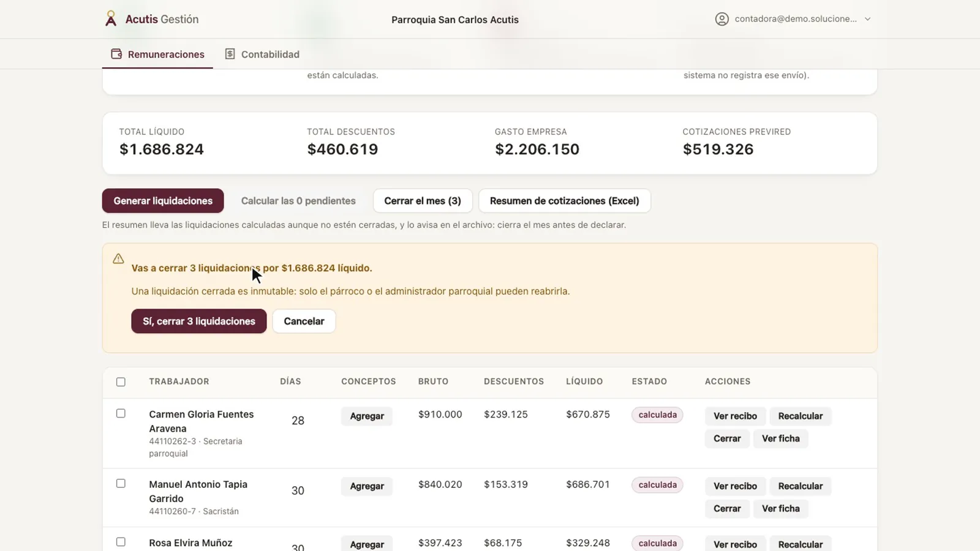Viewport: 980px width, 551px height.
Task: Click Agregar for Manuel Antonio Tapia
Action: click(367, 486)
